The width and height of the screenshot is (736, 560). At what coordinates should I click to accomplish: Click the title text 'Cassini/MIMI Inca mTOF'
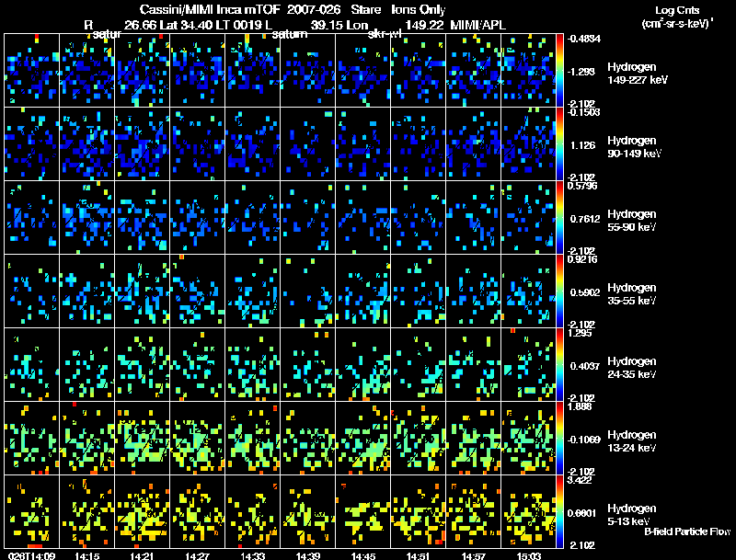click(210, 9)
